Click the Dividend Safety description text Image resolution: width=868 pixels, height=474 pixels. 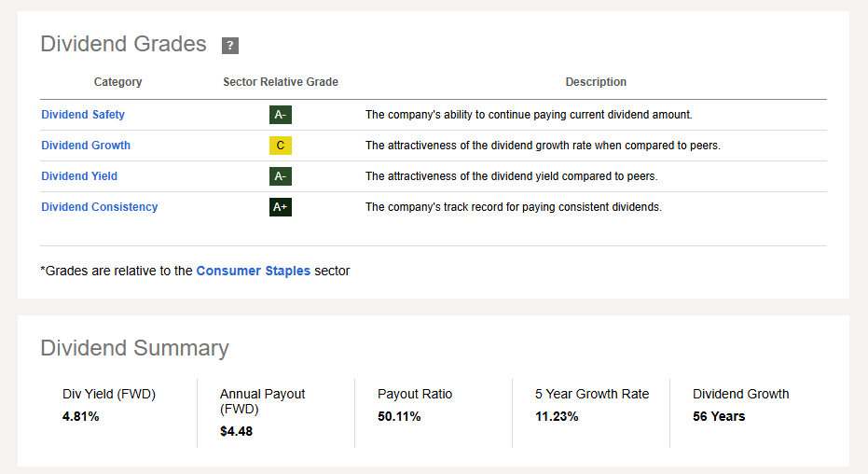coord(529,115)
